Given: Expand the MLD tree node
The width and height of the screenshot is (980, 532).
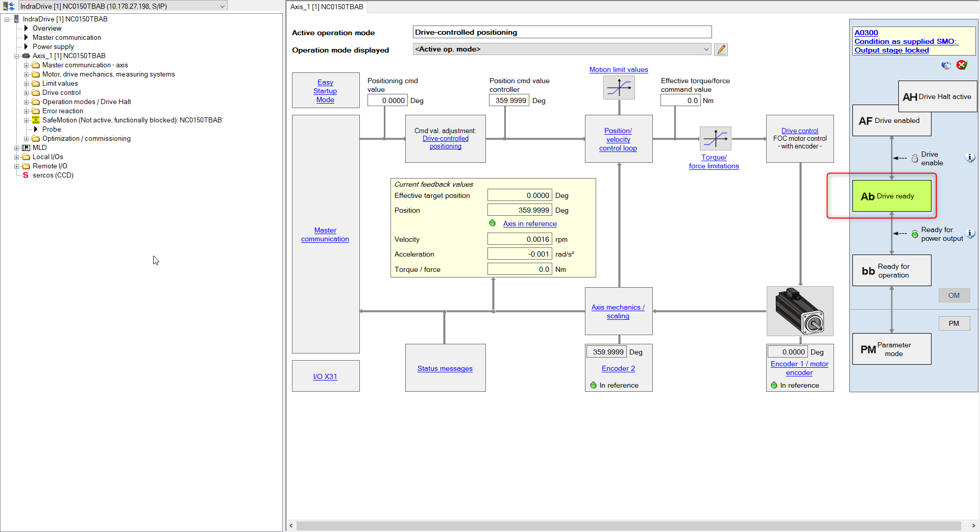Looking at the screenshot, I should coord(17,148).
